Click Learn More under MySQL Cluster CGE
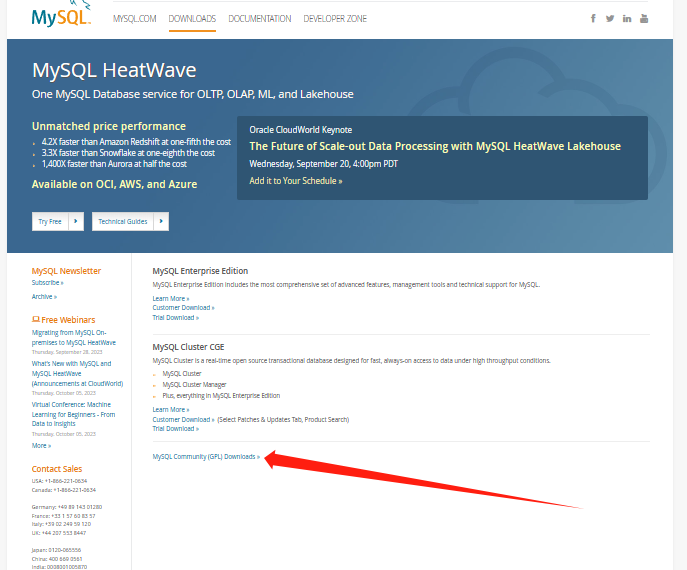The width and height of the screenshot is (687, 570). click(171, 410)
